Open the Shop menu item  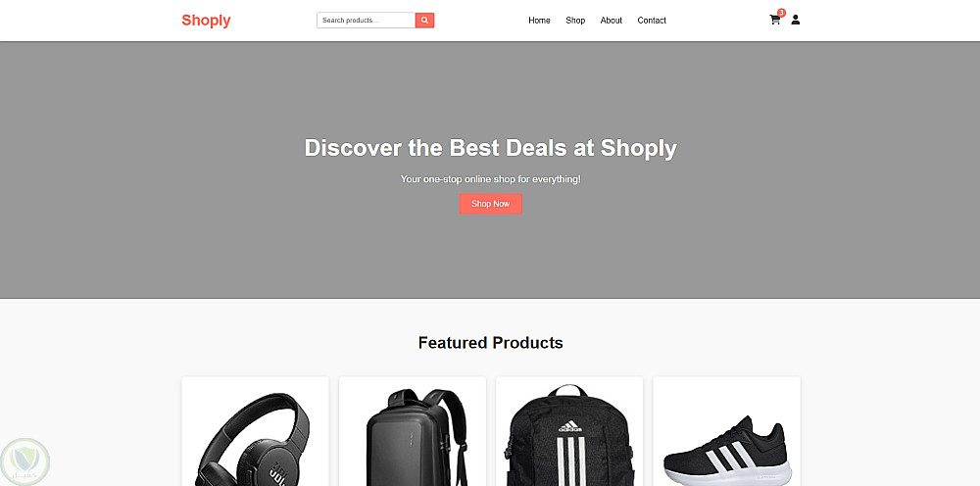(575, 21)
